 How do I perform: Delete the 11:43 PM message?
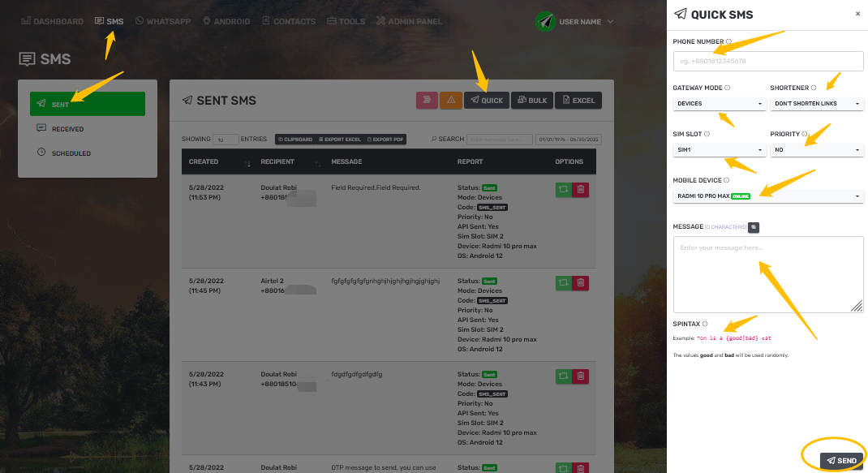pos(580,376)
